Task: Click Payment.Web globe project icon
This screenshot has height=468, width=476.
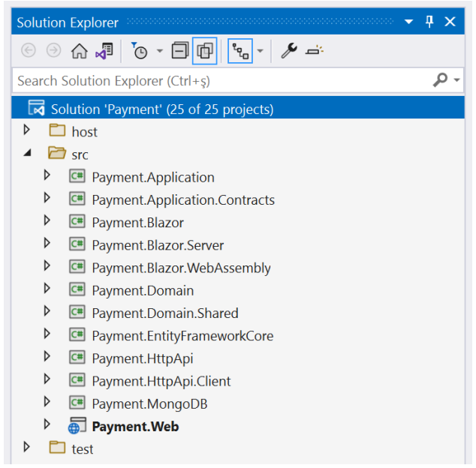Action: [x=77, y=425]
